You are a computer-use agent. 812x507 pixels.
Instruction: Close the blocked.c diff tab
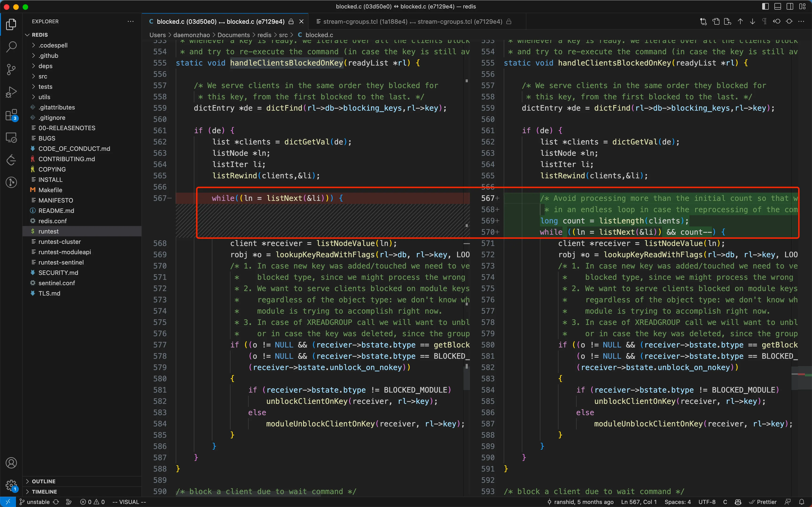click(x=301, y=21)
